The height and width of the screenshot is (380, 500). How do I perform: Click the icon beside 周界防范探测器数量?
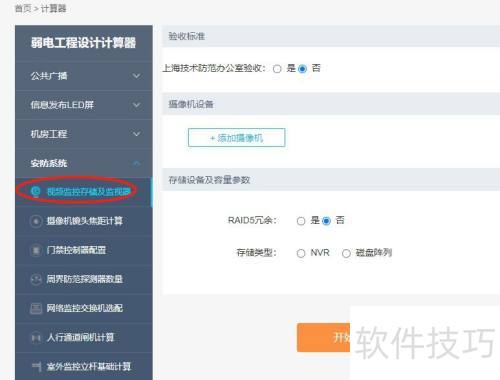[x=36, y=279]
